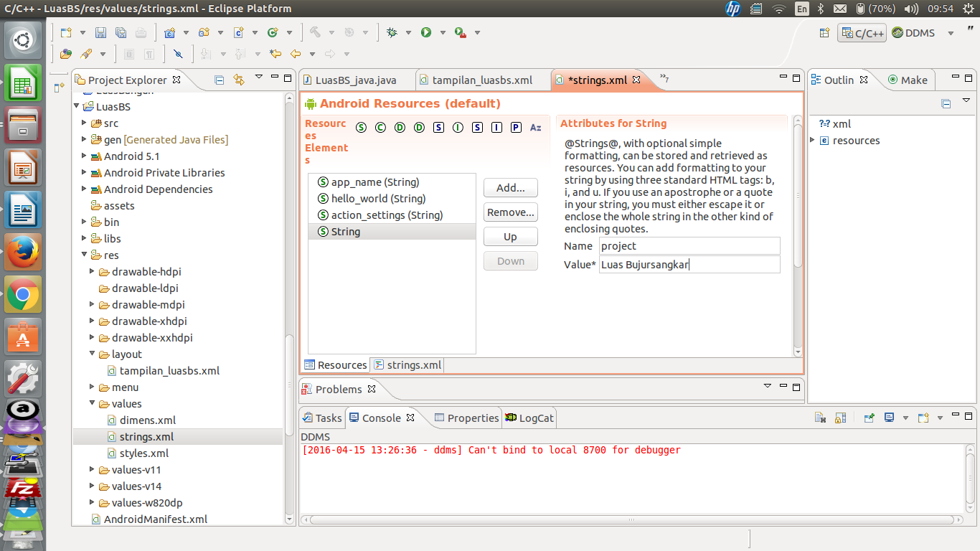Click the Az sort icon in Android Resources

pyautogui.click(x=535, y=127)
